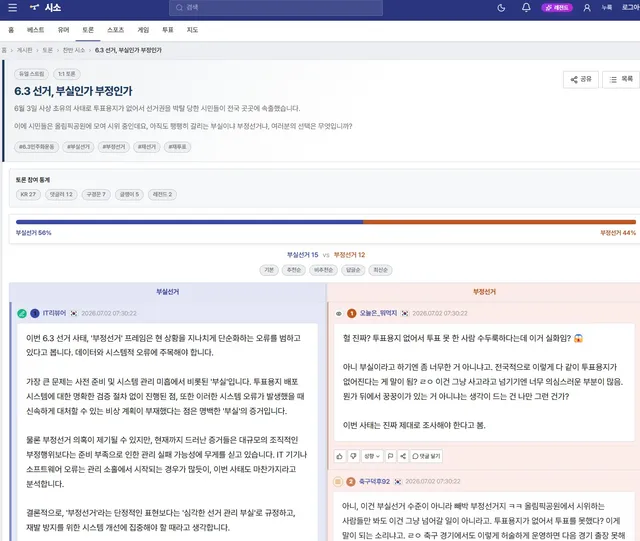Viewport: 640px width, 541px height.
Task: Click green badge icon beside IT리뷰어
Action: [22, 313]
